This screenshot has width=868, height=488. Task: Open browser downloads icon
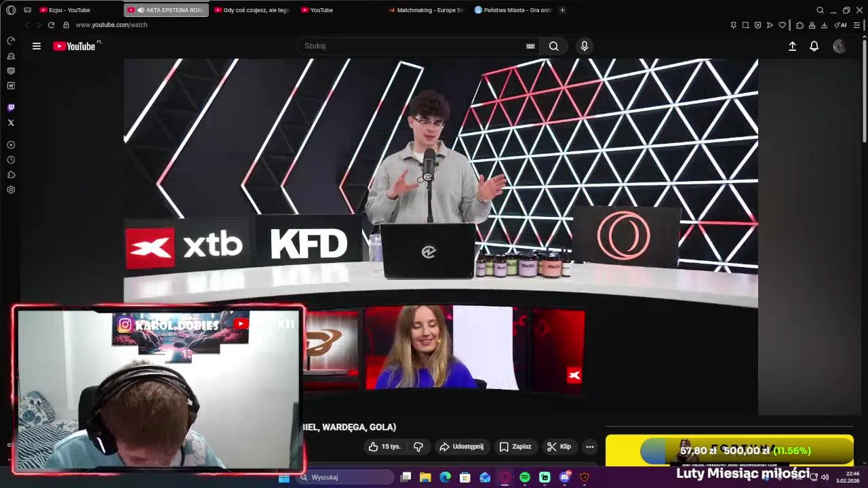pyautogui.click(x=824, y=25)
